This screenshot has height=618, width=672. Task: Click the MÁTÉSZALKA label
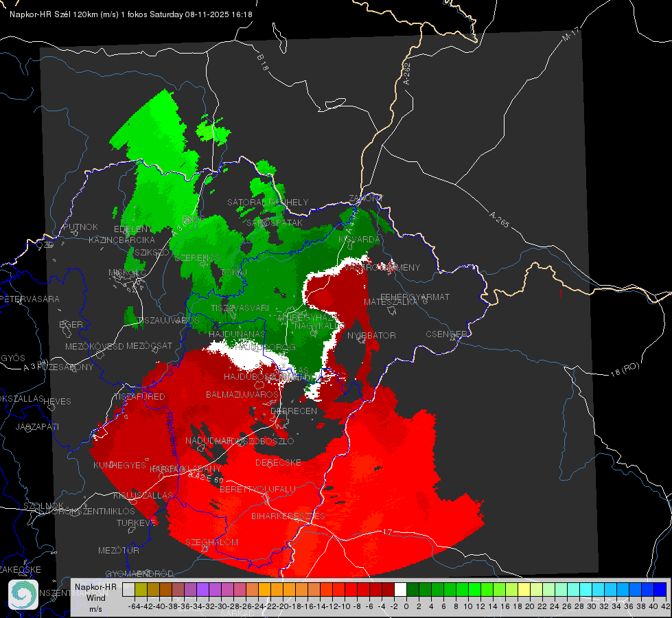pos(391,302)
